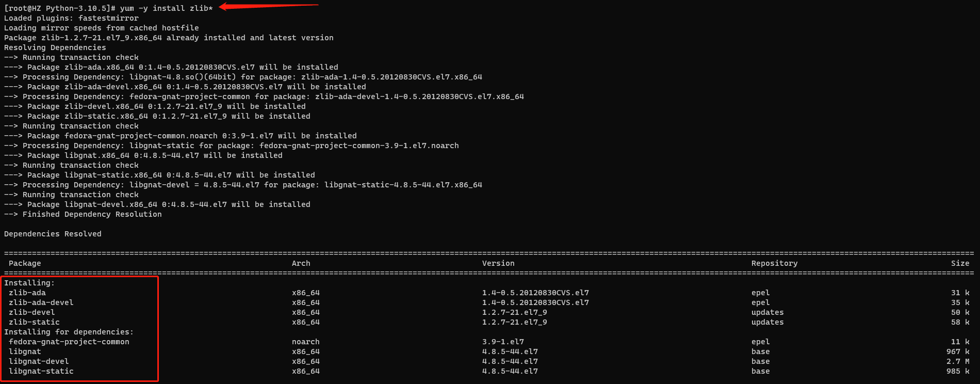Click the shell prompt '[root@HZ Python-3.10.5]#'
Screen dimensions: 980x384
tap(60, 8)
